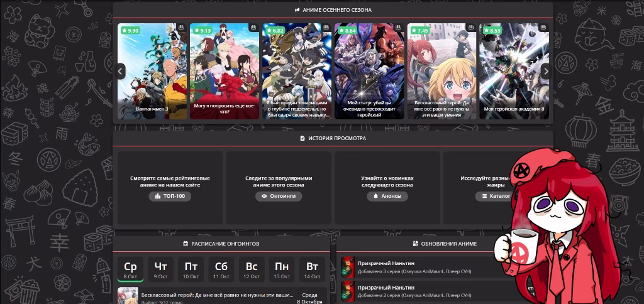Select the Пн 13 Окт schedule tab
Screen dimensions: 644x304
(282, 269)
